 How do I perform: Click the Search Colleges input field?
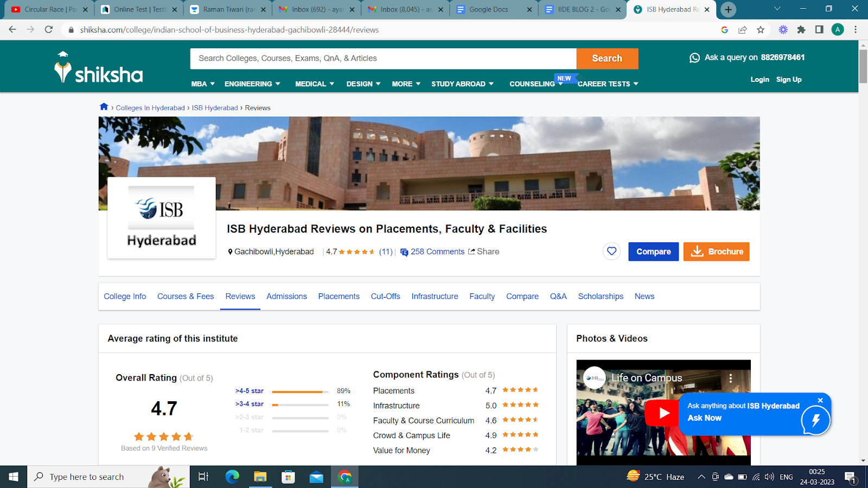[380, 58]
